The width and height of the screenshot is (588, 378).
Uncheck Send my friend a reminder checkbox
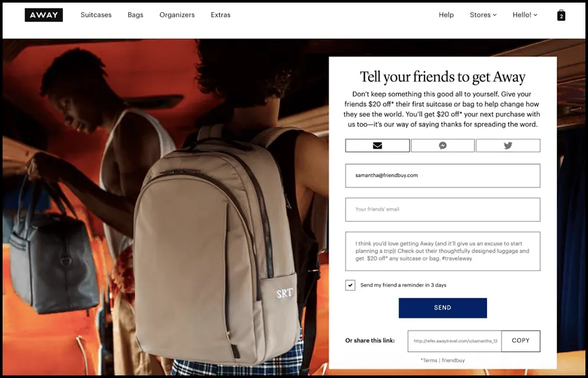pos(350,285)
